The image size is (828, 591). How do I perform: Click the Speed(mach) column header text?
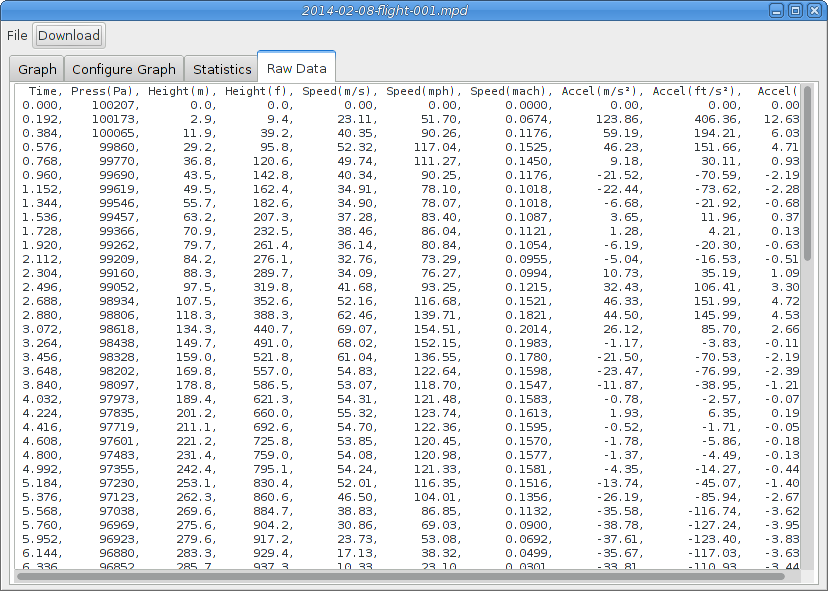point(510,91)
